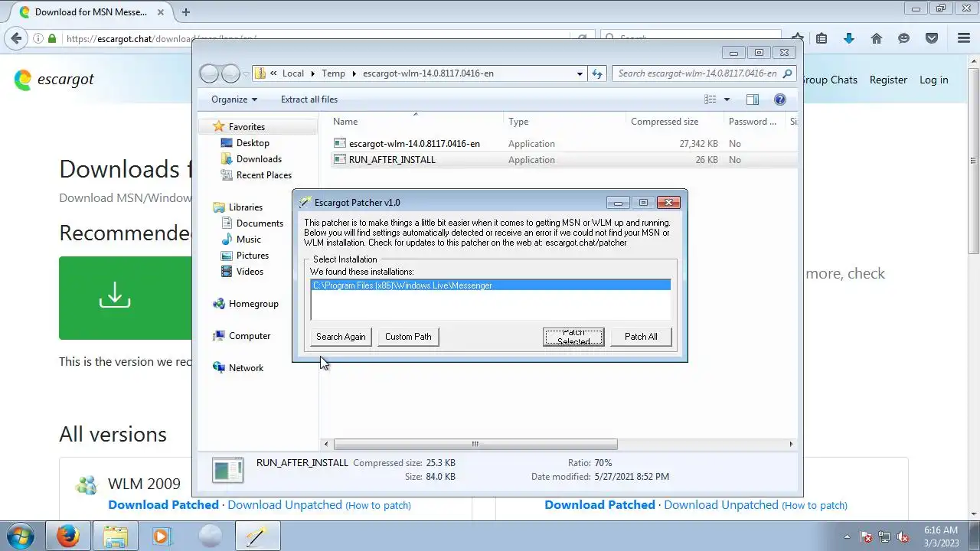
Task: Click the Explorer Back navigation button
Action: pos(209,73)
